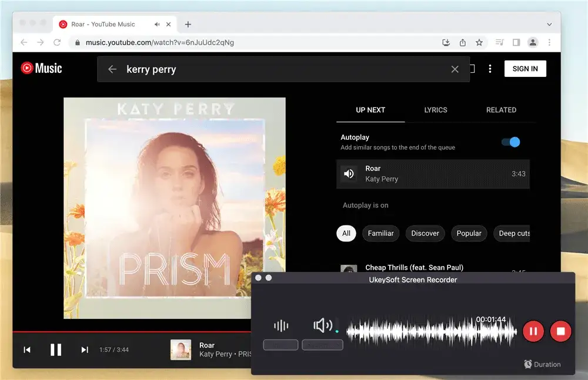The width and height of the screenshot is (588, 380).
Task: Open the YouTube Music options menu (three dots)
Action: tap(490, 69)
